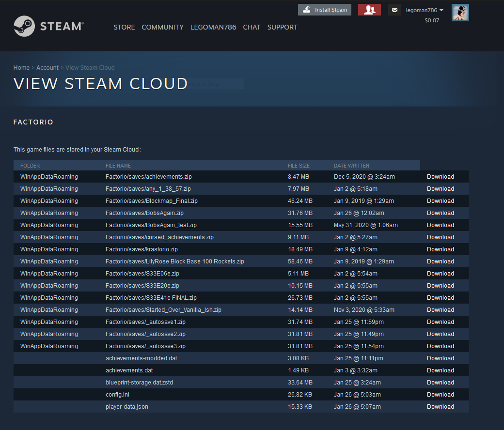Select CHAT in the navigation bar

(252, 27)
